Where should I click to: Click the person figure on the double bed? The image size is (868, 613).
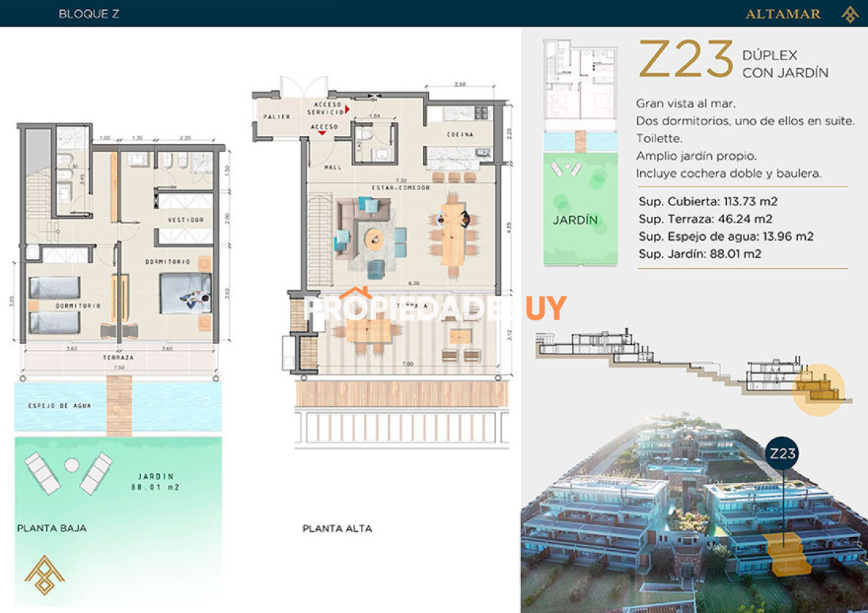pos(196,299)
